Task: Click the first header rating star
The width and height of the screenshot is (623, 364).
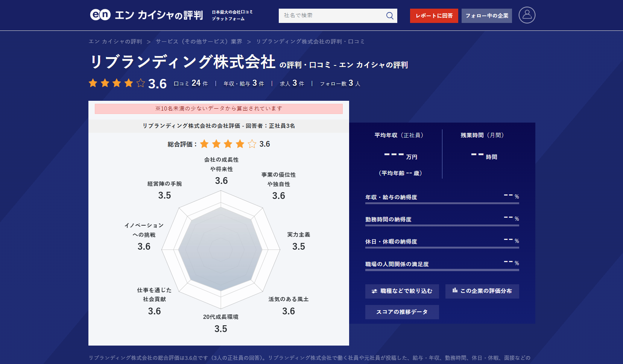Action: point(93,83)
